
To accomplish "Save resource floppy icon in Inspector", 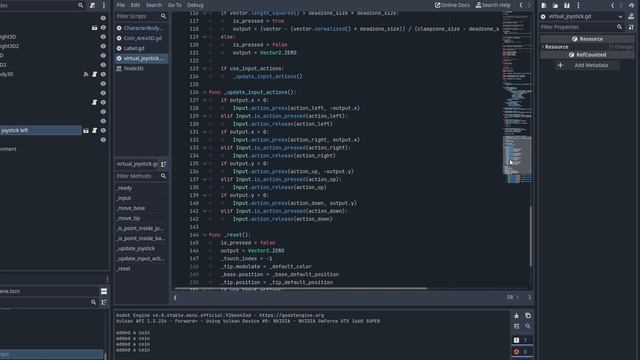I will tap(567, 5).
